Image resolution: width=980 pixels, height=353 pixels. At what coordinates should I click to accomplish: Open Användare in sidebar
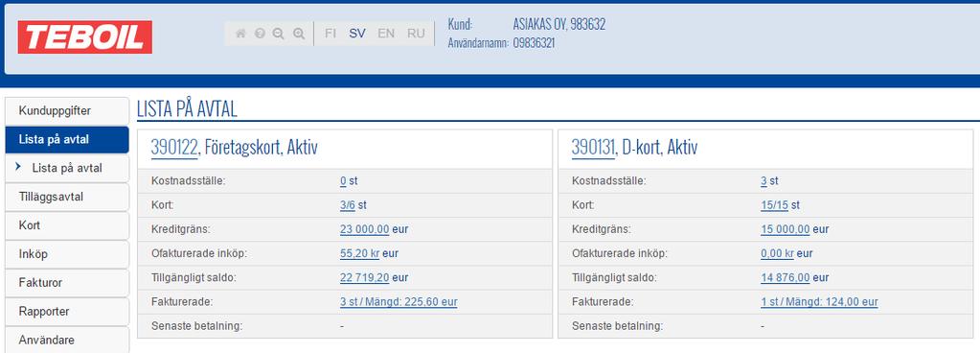[67, 340]
